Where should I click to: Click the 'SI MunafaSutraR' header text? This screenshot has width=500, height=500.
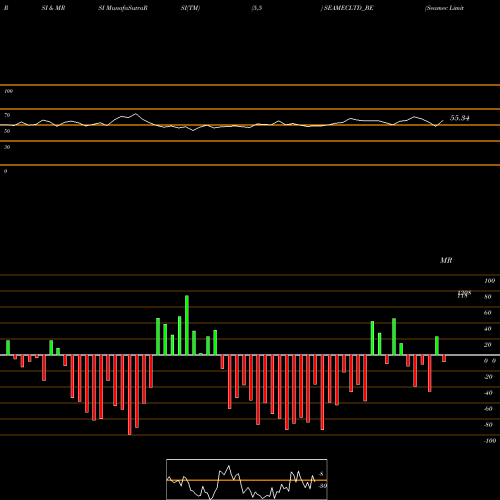[123, 8]
